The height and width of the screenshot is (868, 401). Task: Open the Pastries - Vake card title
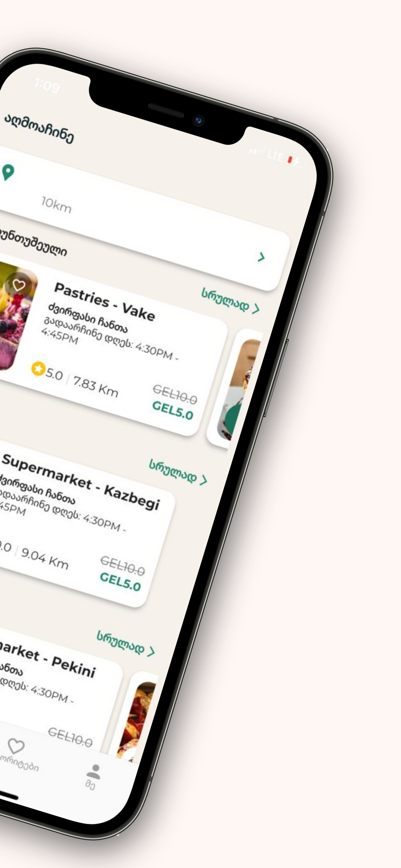(x=104, y=301)
